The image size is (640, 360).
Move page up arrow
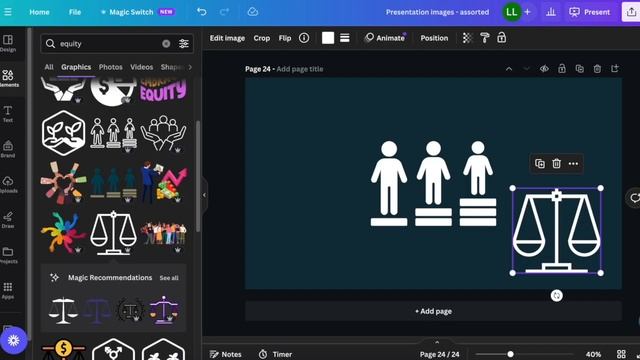[x=509, y=69]
